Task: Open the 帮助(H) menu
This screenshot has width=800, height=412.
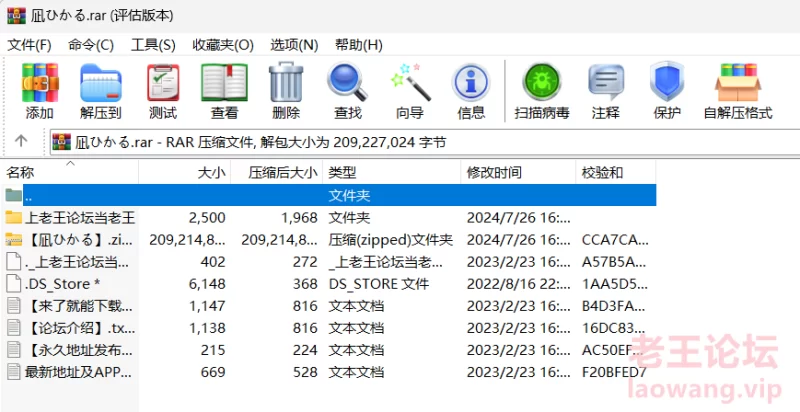Action: (359, 45)
